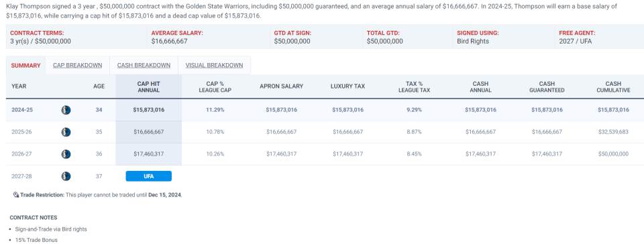
Task: Click the Apron Salary column header
Action: 281,86
